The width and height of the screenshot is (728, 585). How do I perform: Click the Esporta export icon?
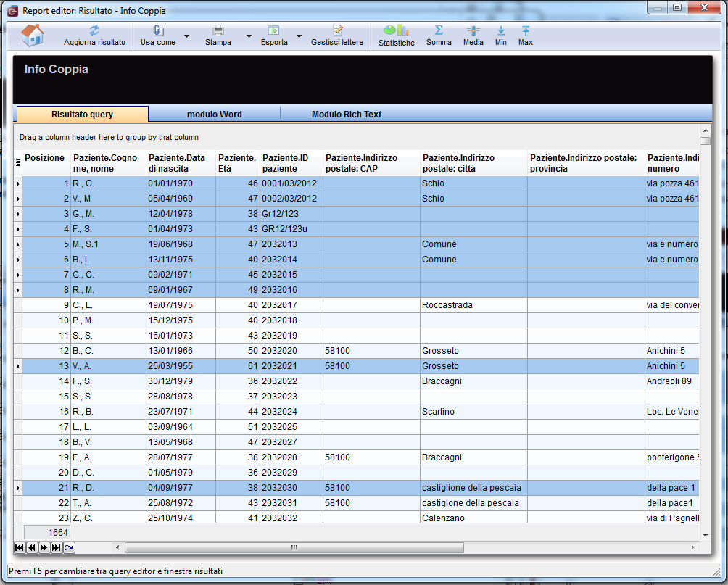click(273, 30)
